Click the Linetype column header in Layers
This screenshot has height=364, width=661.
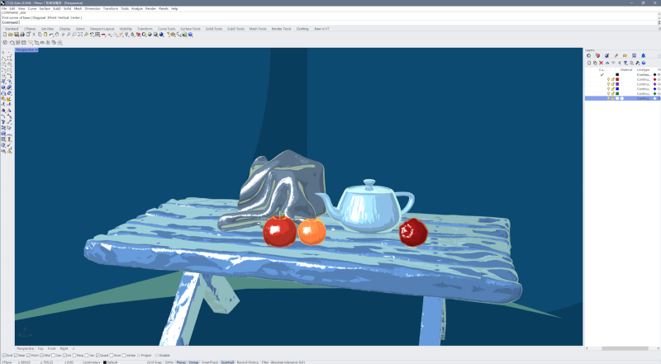coord(643,70)
